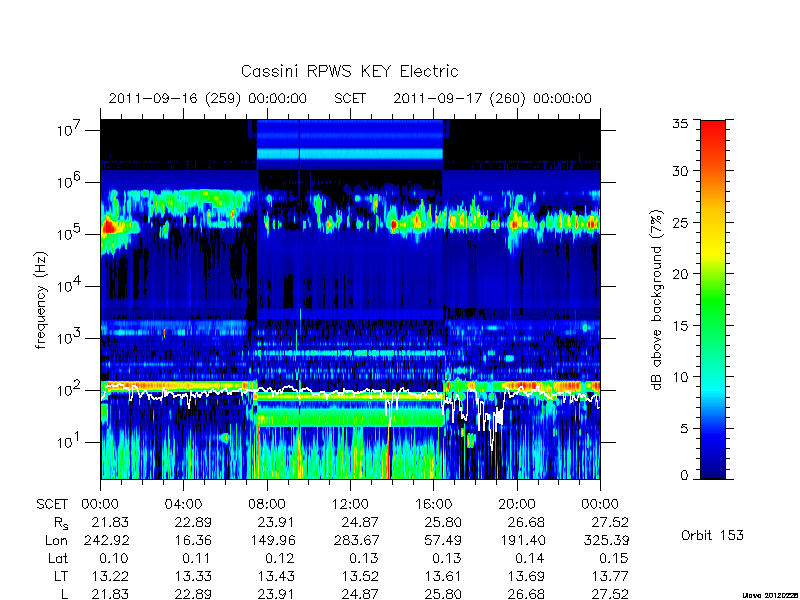Click the LT value 13.52
The image size is (800, 600).
click(360, 576)
